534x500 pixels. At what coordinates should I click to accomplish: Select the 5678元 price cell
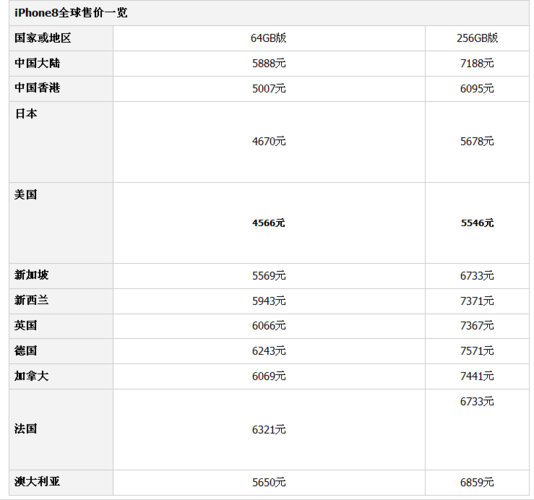click(x=477, y=141)
